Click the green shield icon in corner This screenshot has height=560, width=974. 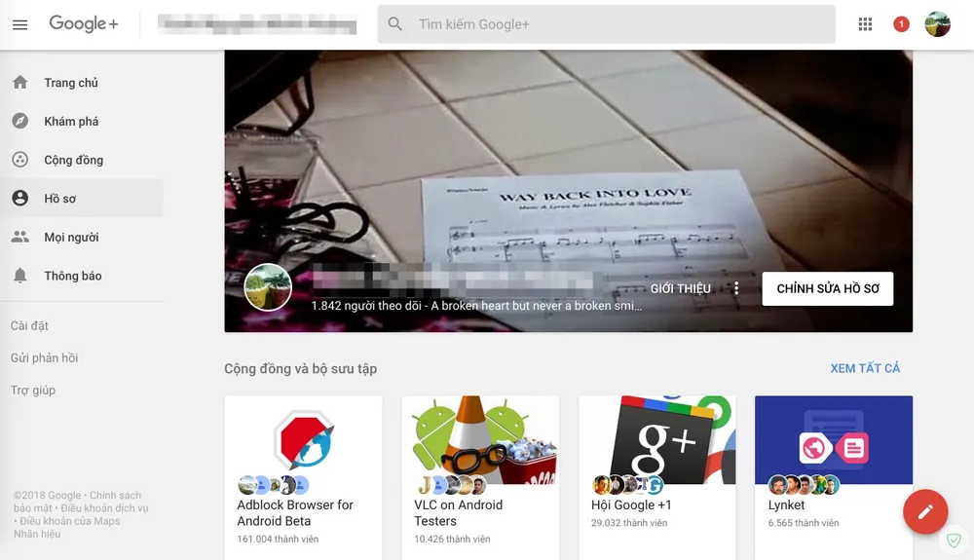click(x=954, y=541)
